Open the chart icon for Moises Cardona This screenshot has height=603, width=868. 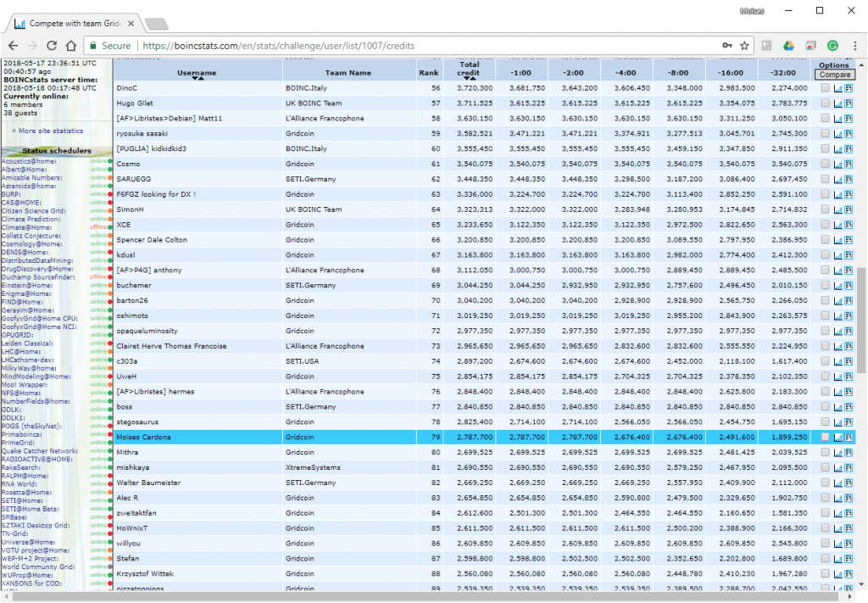click(837, 437)
